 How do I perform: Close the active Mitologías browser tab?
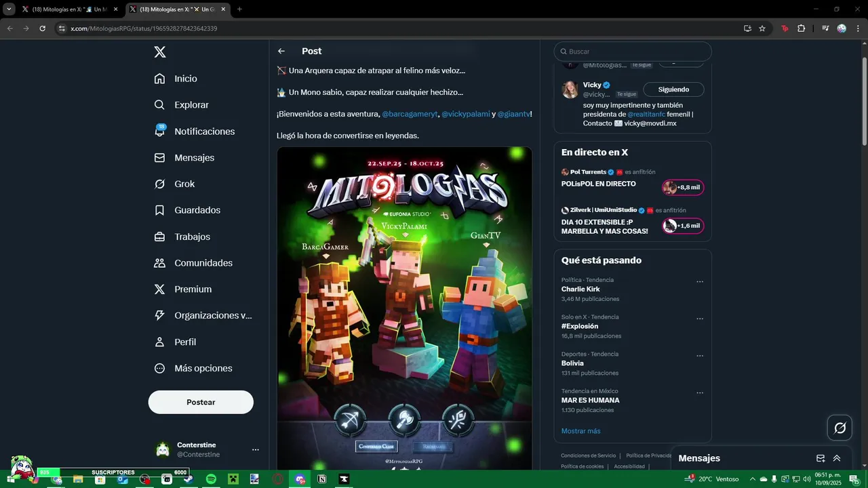point(223,9)
